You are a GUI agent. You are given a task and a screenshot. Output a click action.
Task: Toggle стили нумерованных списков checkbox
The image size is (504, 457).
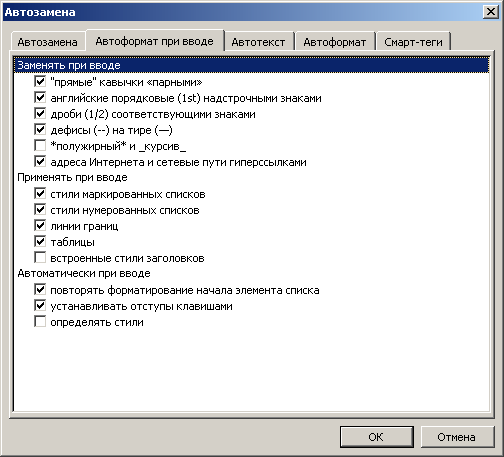(40, 209)
